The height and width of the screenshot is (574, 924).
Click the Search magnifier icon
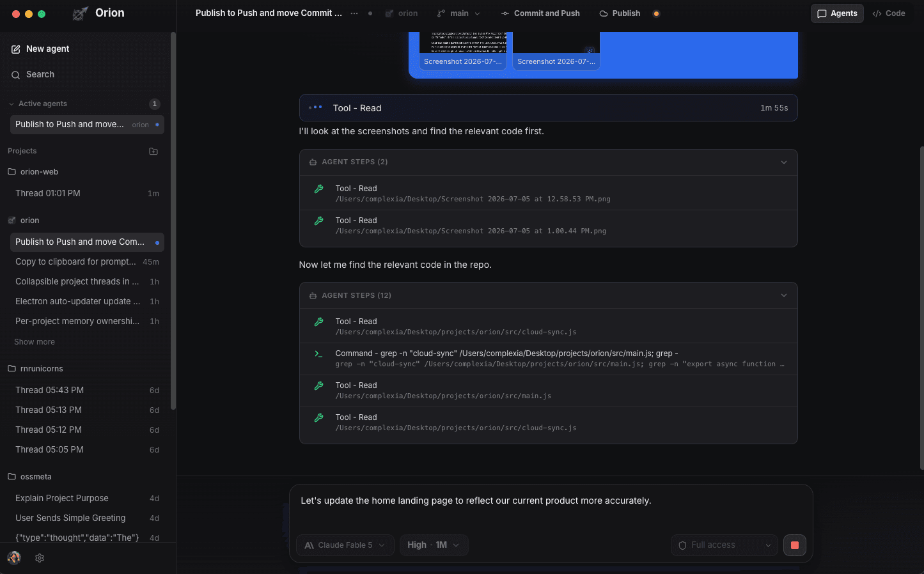click(16, 75)
